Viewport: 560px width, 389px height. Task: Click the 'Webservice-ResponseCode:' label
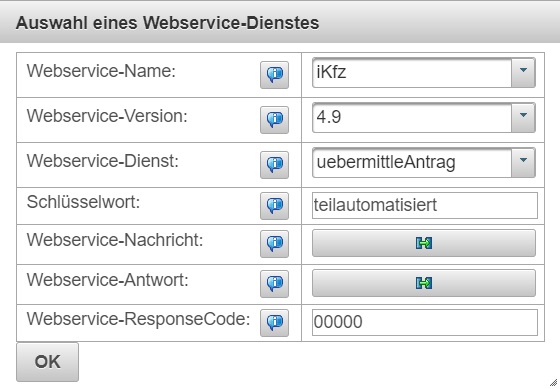(x=139, y=319)
